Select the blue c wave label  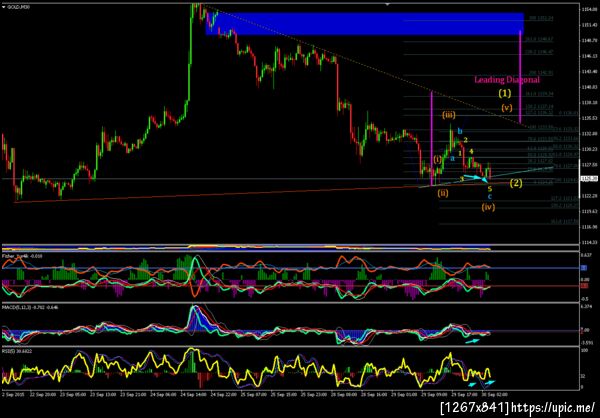click(490, 197)
